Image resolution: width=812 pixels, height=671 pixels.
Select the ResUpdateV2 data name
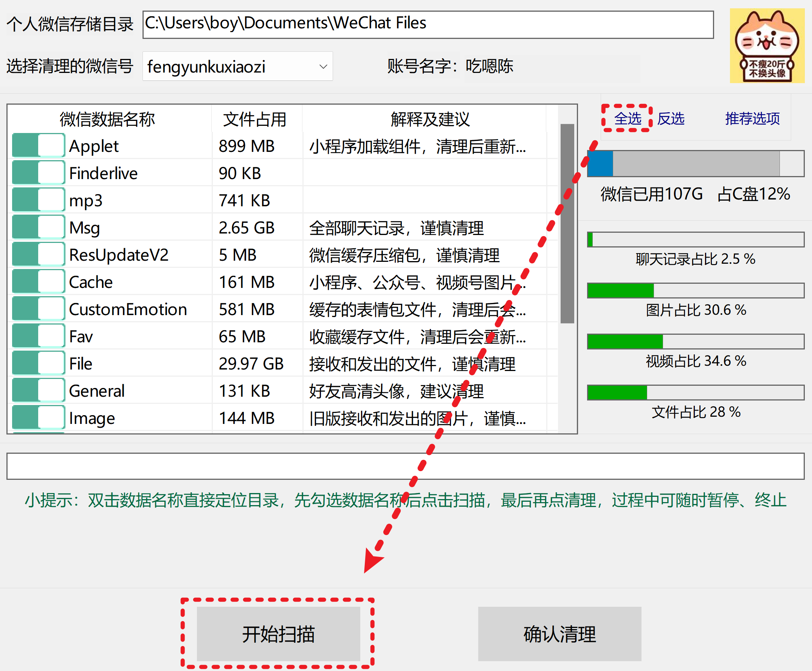tap(119, 255)
